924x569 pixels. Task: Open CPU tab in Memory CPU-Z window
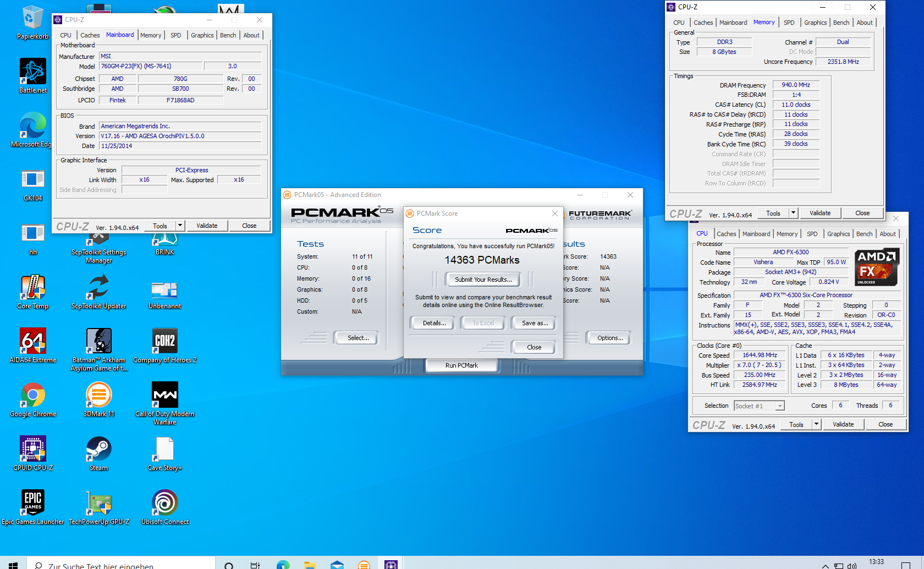click(679, 23)
